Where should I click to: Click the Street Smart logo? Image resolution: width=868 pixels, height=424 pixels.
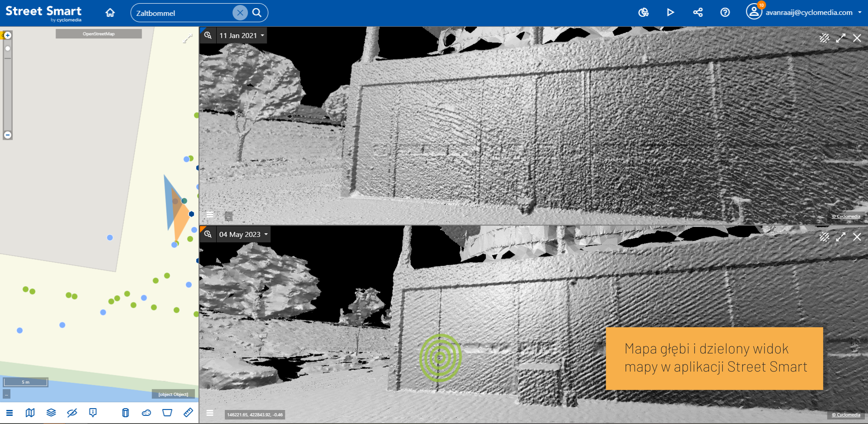click(43, 13)
